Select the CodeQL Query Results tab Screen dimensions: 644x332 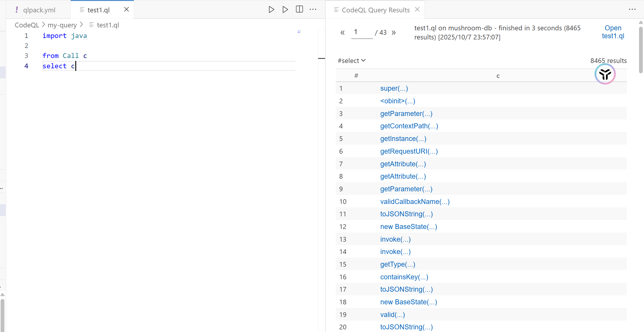tap(375, 10)
